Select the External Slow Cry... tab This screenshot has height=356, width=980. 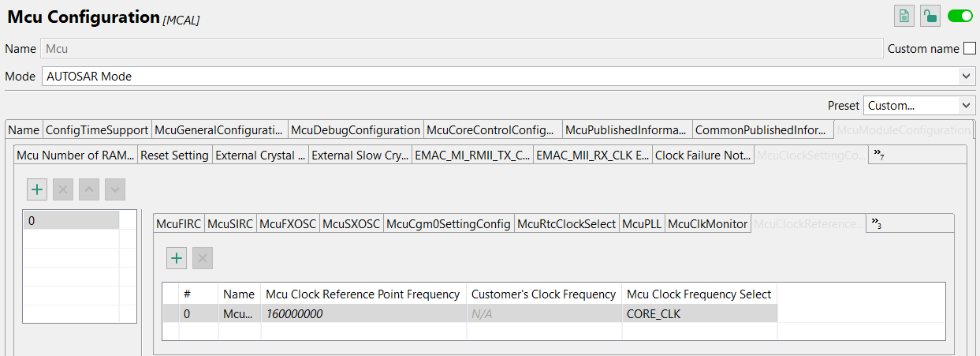[x=360, y=156]
